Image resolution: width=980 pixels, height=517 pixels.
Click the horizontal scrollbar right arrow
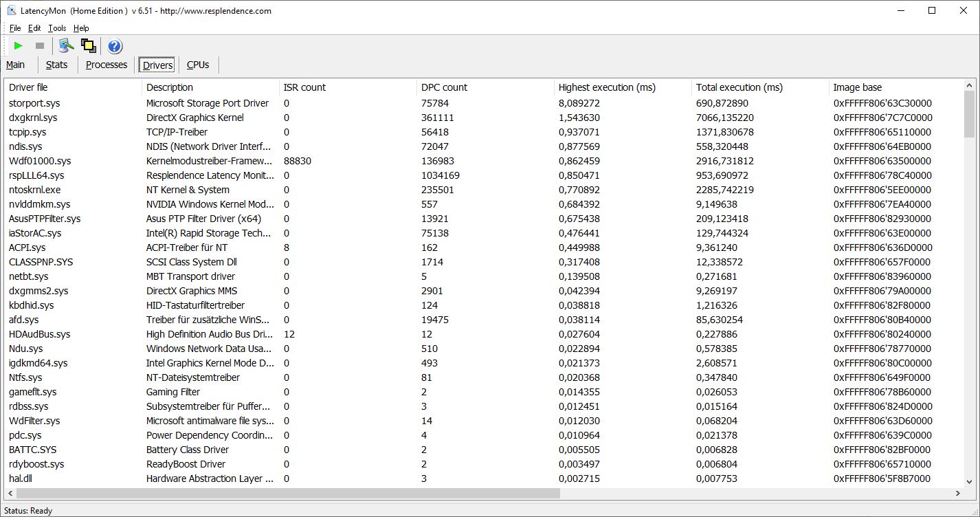coord(957,493)
